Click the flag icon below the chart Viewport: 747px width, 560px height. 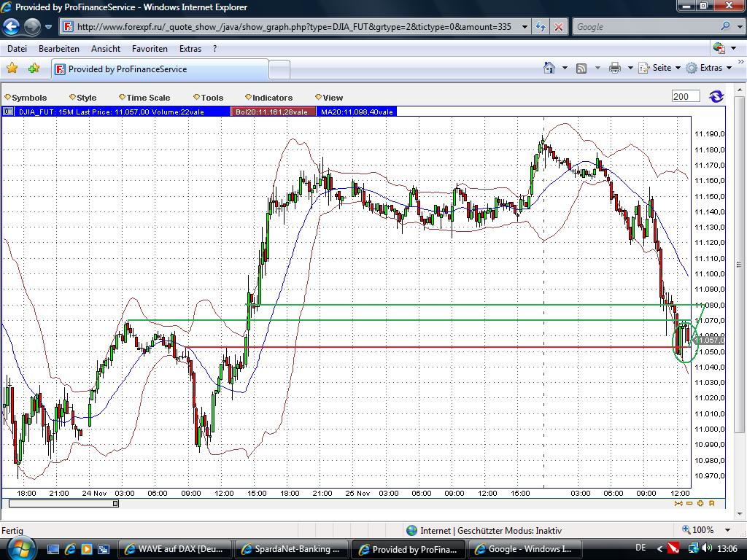(x=710, y=503)
